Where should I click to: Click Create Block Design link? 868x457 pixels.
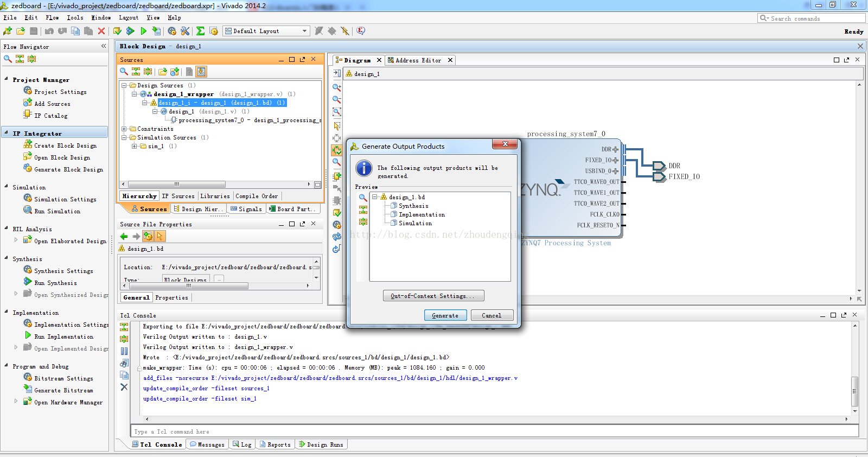tap(65, 145)
